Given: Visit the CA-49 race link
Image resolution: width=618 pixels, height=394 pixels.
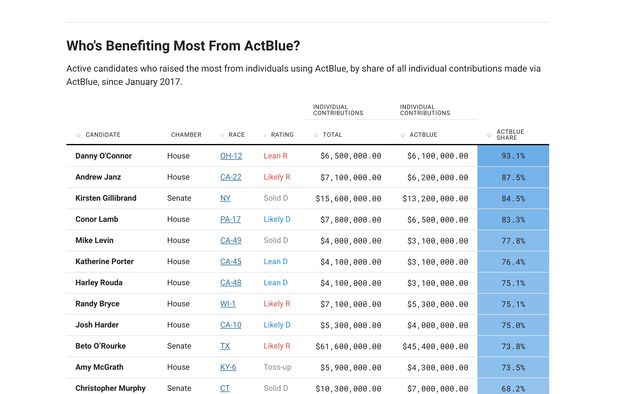Looking at the screenshot, I should (x=231, y=240).
